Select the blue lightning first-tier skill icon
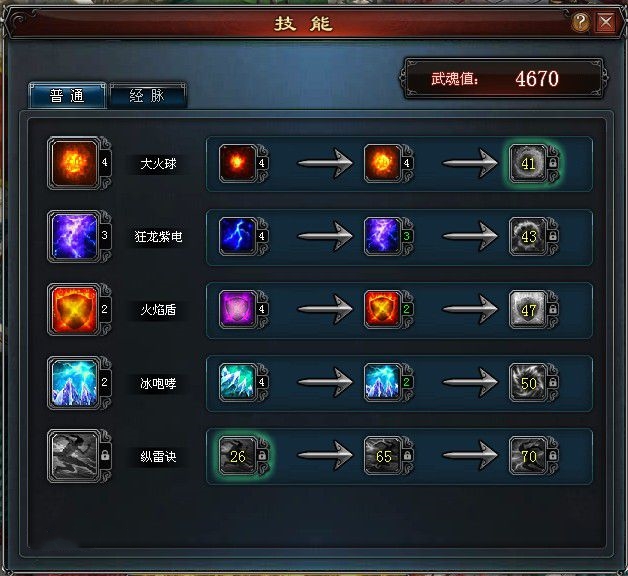Image resolution: width=628 pixels, height=576 pixels. tap(238, 236)
